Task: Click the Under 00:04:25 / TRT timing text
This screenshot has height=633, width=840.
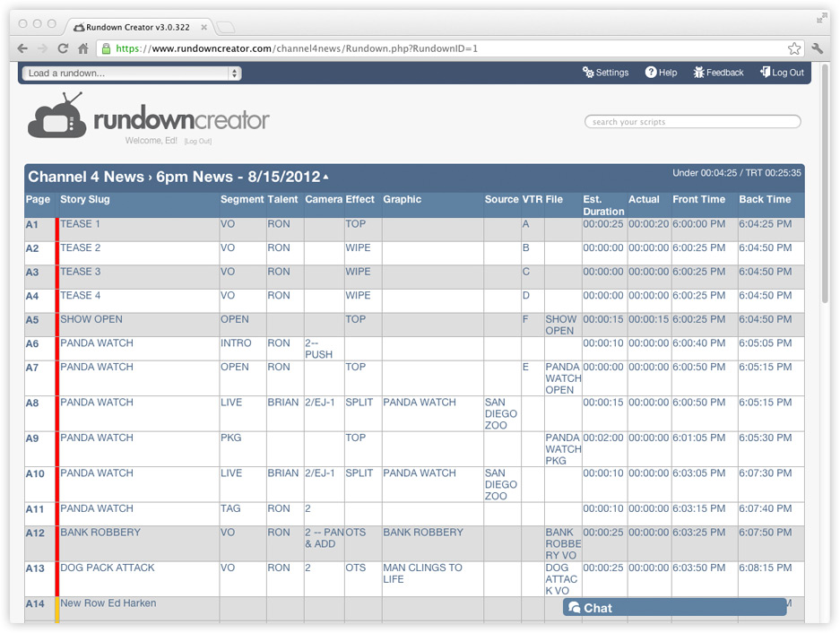Action: 737,172
